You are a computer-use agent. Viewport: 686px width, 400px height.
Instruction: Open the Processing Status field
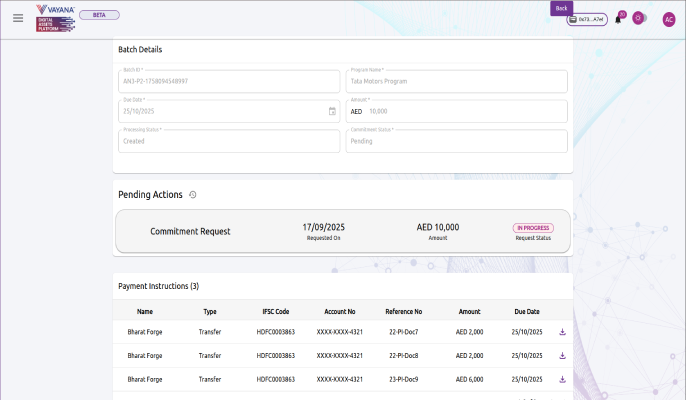point(228,141)
